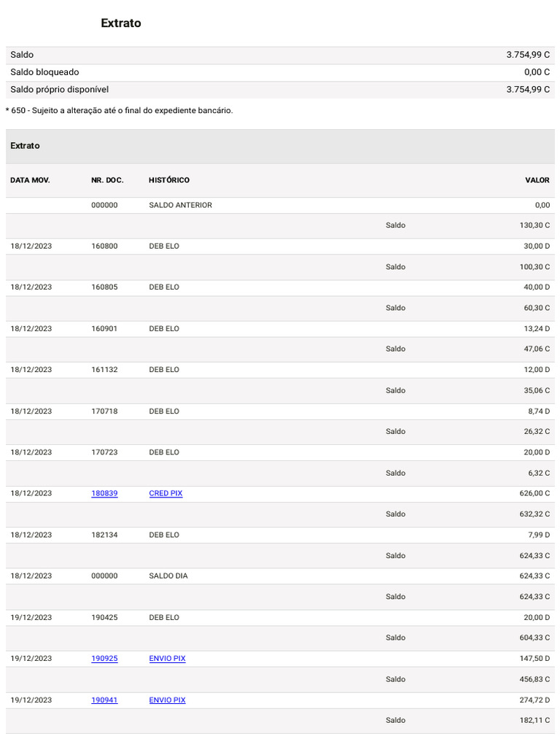
Task: Click ENVIO PIX link for document 190941
Action: pyautogui.click(x=167, y=700)
